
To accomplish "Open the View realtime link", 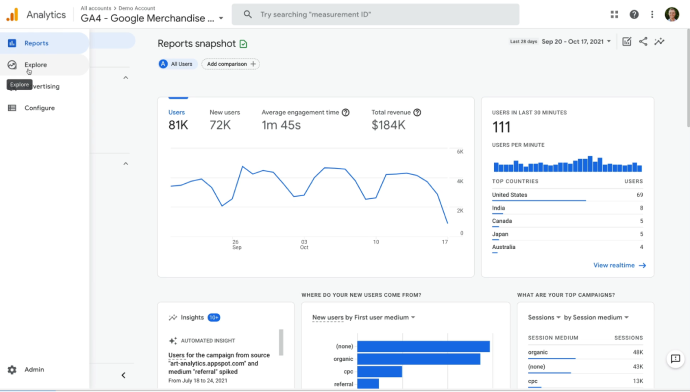I will click(x=620, y=265).
